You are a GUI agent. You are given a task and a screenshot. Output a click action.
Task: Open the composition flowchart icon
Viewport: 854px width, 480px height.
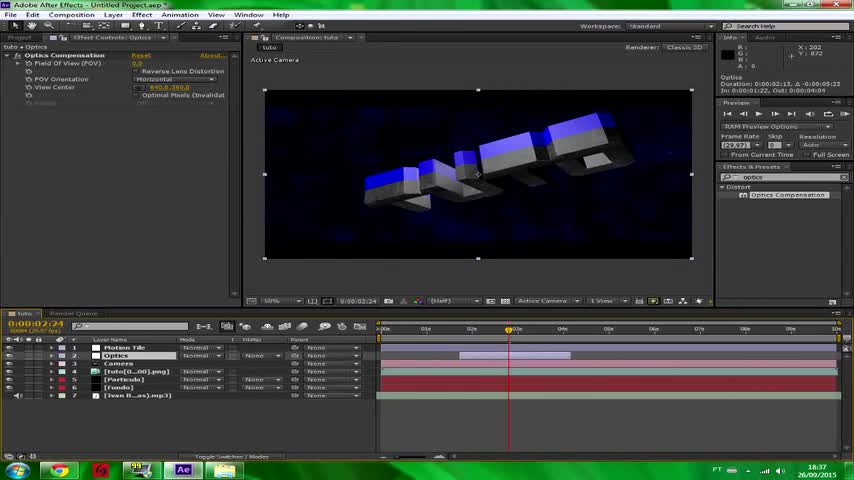(x=683, y=301)
